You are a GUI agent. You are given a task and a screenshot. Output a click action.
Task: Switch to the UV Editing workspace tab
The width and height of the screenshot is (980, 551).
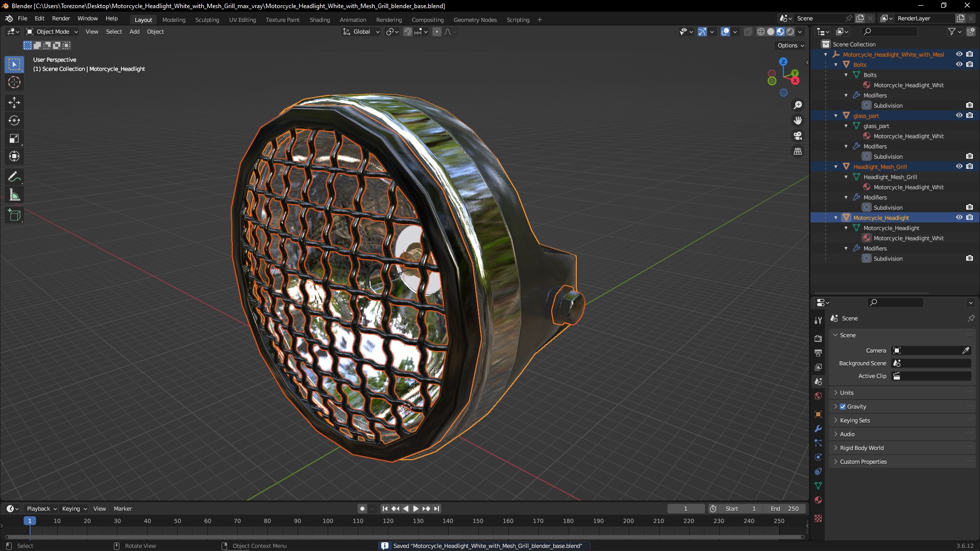tap(242, 20)
